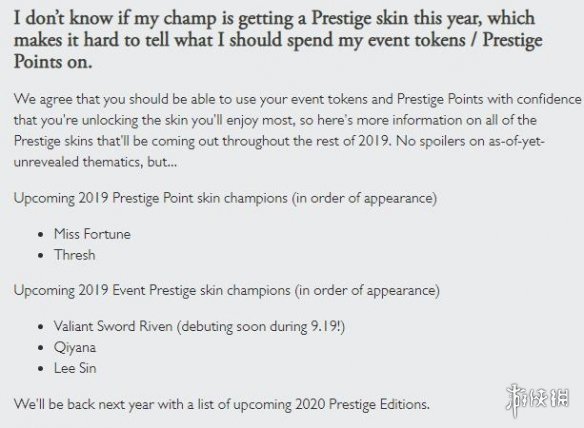Viewport: 584px width, 428px height.
Task: Click the bullet before Qiyana
Action: coord(41,348)
